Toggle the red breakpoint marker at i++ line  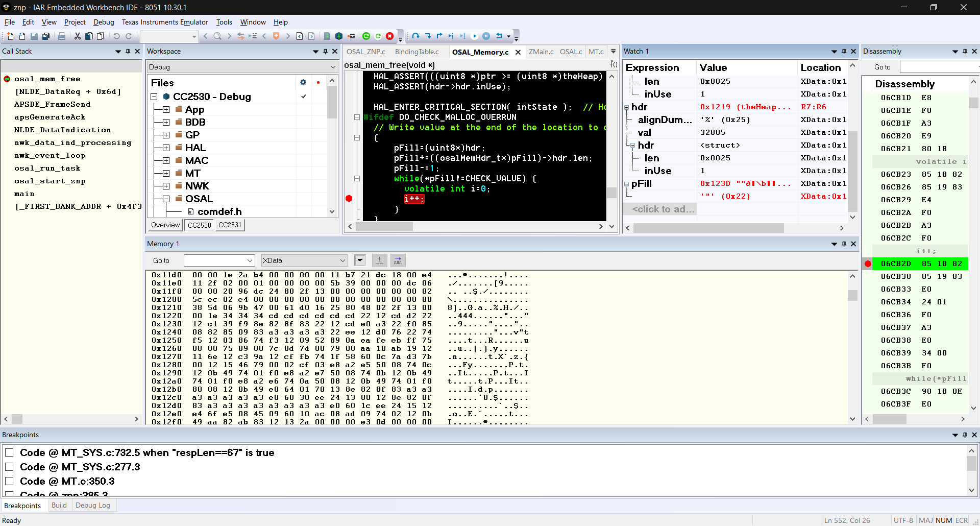(x=349, y=199)
